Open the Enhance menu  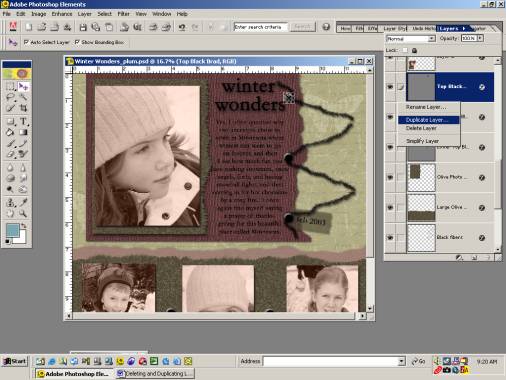(x=62, y=14)
